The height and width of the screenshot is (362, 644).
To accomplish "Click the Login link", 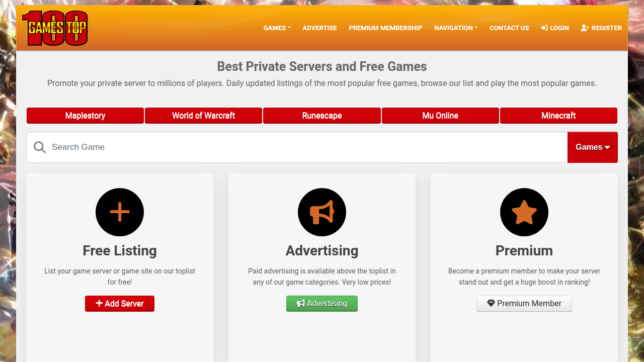I will coord(555,28).
